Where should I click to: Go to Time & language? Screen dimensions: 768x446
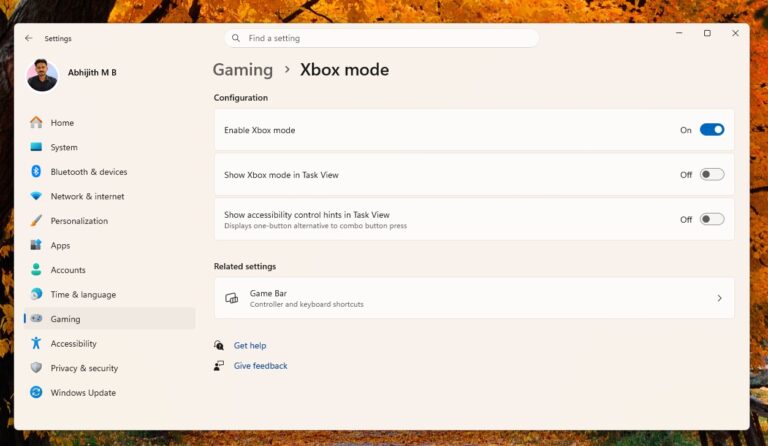tap(110, 294)
